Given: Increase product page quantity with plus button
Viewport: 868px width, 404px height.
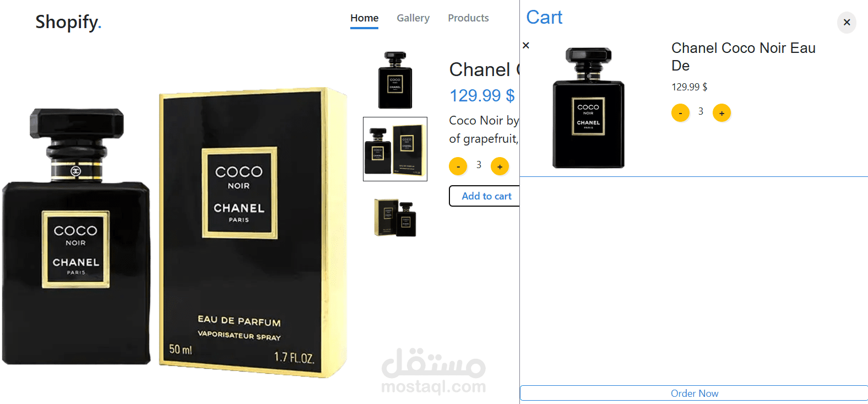Looking at the screenshot, I should [x=500, y=166].
